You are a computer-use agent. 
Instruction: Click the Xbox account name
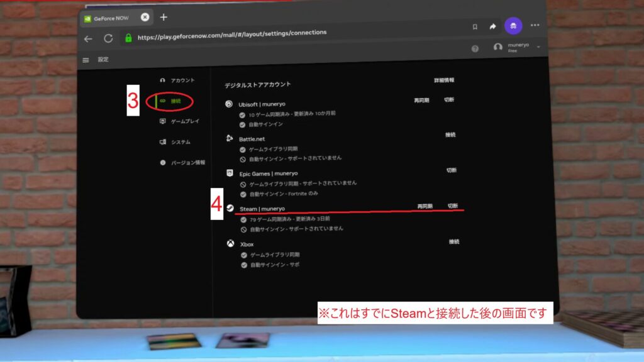point(247,244)
